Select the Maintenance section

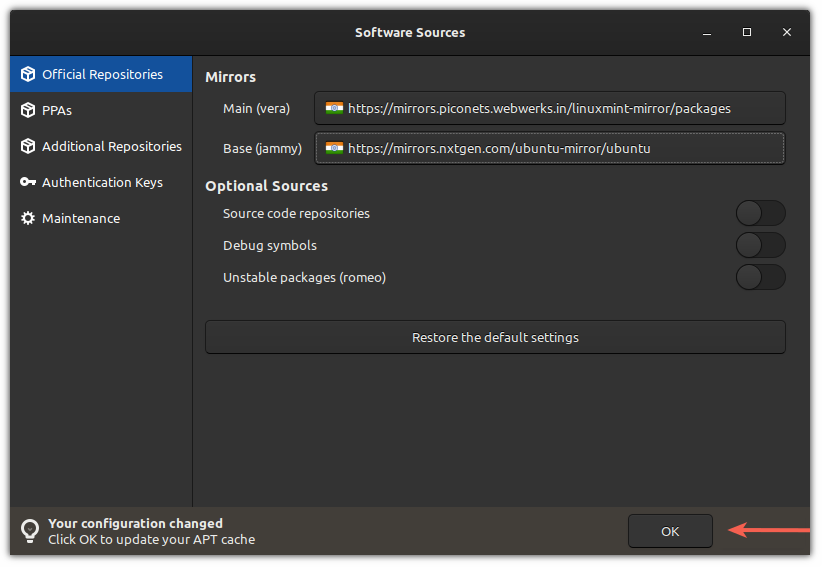coord(101,219)
